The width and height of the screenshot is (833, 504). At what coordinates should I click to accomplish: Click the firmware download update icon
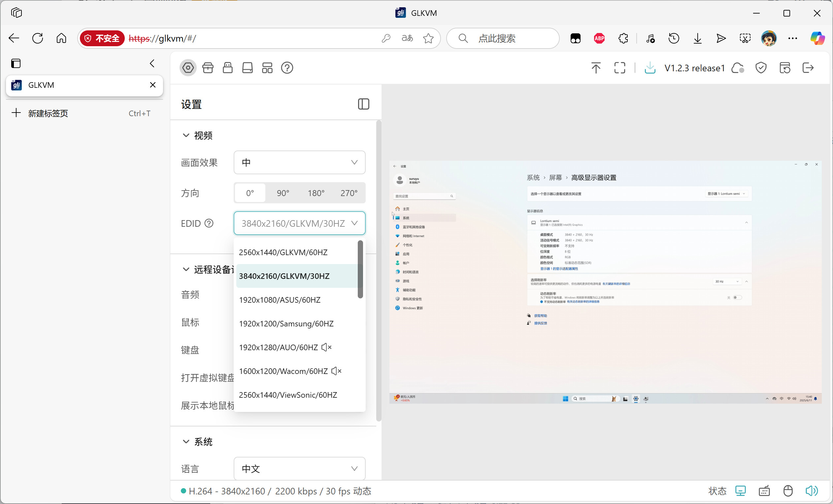(650, 68)
